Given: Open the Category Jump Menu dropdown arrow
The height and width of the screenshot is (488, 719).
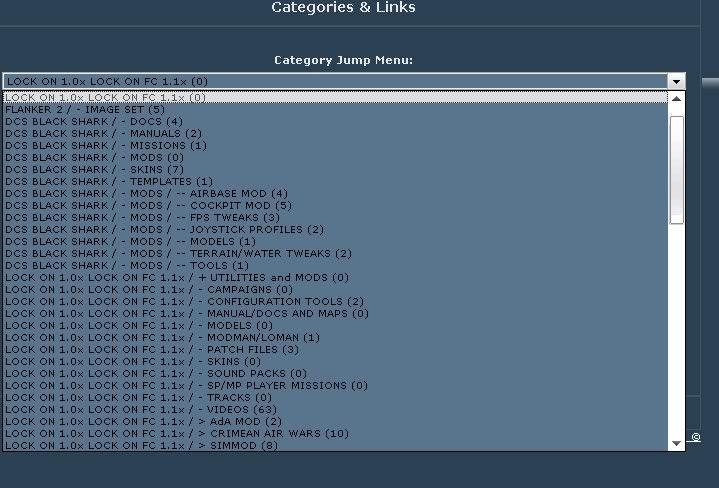Looking at the screenshot, I should click(x=676, y=82).
